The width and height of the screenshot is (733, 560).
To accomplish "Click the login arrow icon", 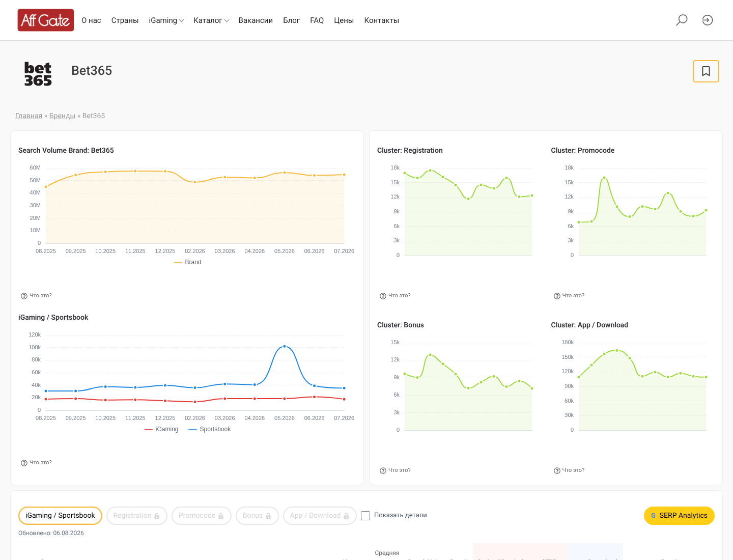I will 708,20.
